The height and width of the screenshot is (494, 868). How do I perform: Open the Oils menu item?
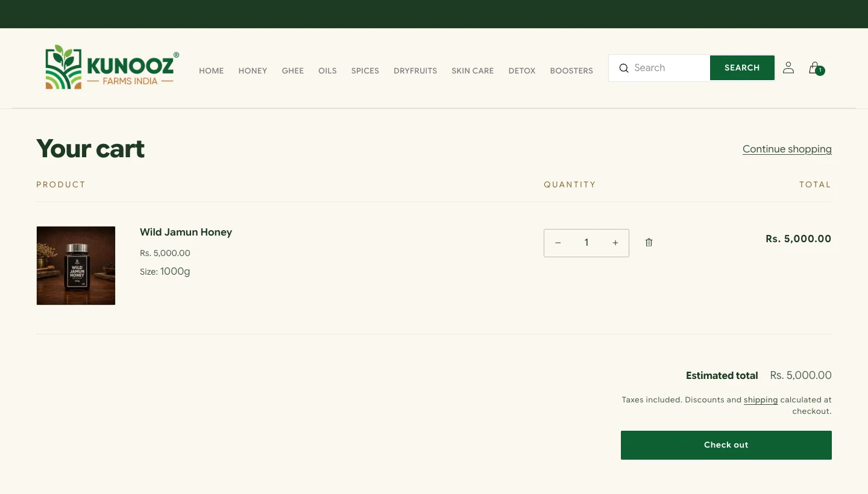pos(327,70)
